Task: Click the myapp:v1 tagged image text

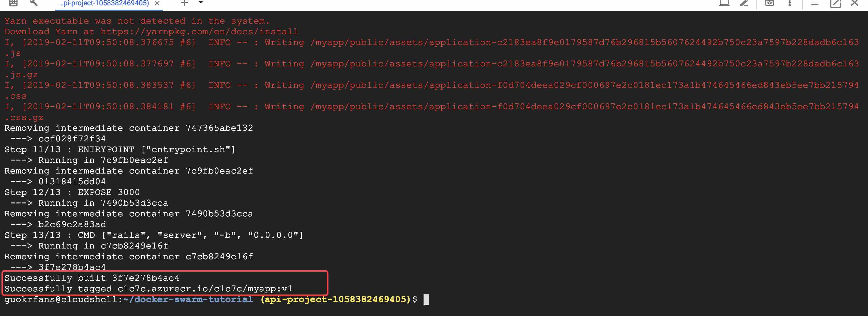Action: tap(270, 288)
